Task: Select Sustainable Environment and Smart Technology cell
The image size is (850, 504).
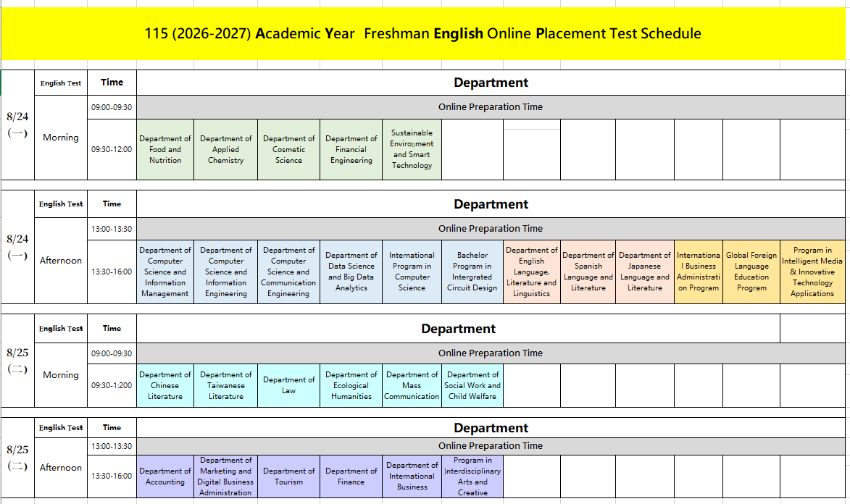Action: coord(412,149)
